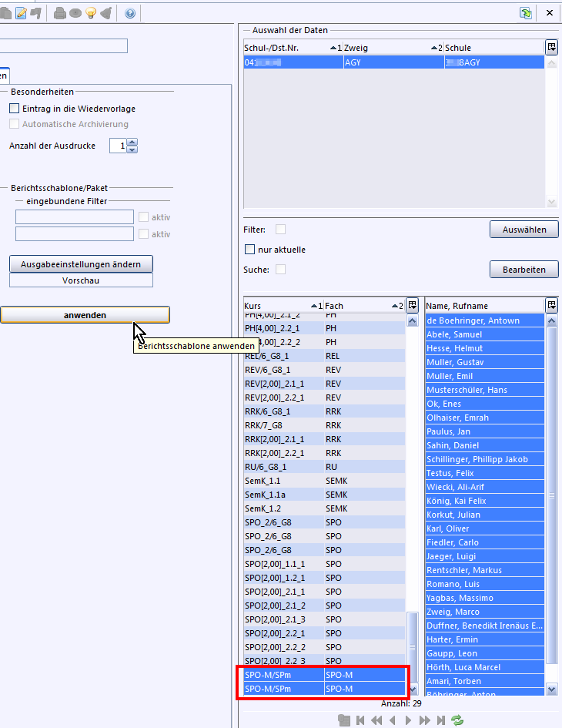
Task: Open column chooser for Schule table
Action: [551, 48]
